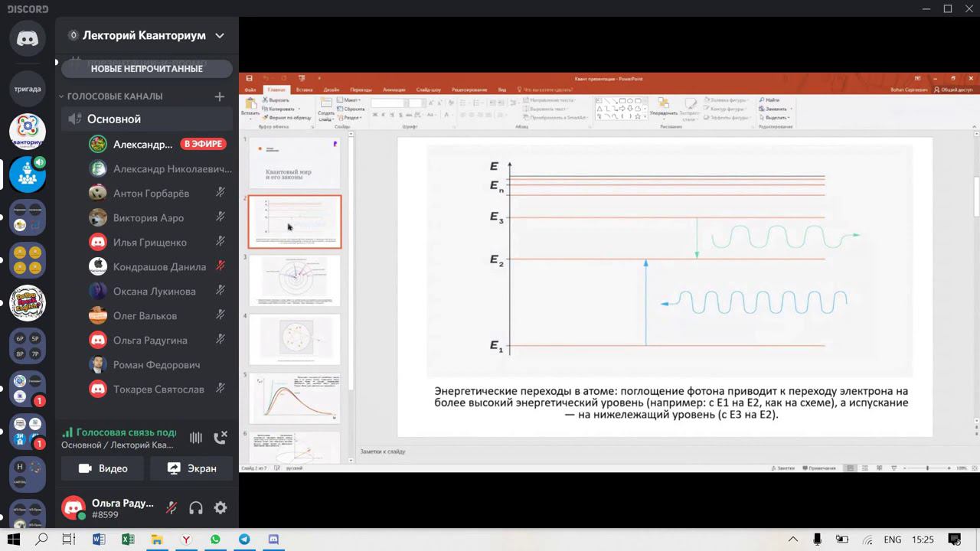980x551 pixels.
Task: Open Выделить select dropdown
Action: click(776, 118)
